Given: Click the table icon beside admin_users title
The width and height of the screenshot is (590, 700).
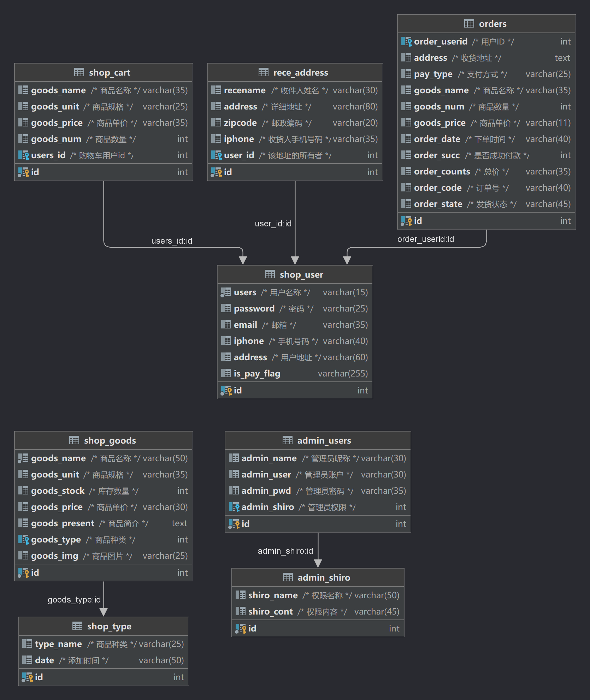Looking at the screenshot, I should point(288,440).
